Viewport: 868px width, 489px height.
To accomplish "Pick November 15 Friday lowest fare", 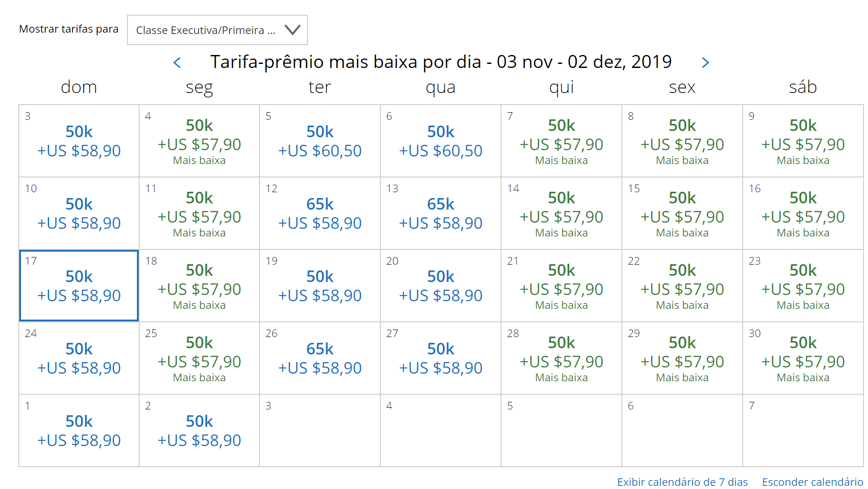I will pyautogui.click(x=682, y=213).
